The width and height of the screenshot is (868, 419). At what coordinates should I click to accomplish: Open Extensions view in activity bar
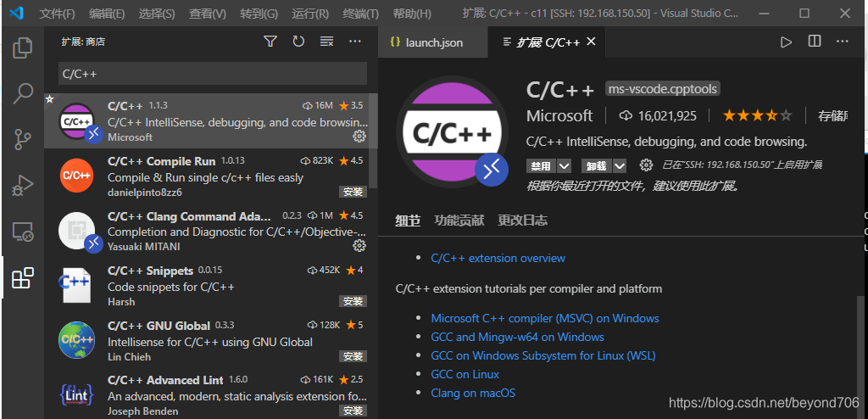point(23,278)
